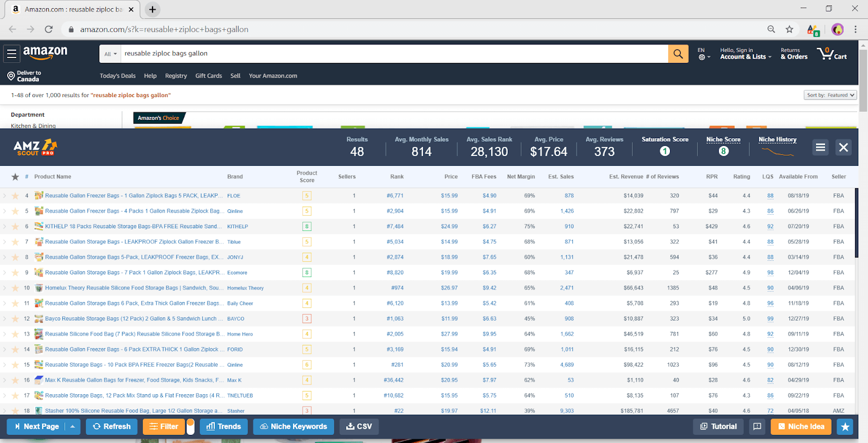The width and height of the screenshot is (868, 443).
Task: Favorite the Tiblue row star
Action: pyautogui.click(x=15, y=242)
